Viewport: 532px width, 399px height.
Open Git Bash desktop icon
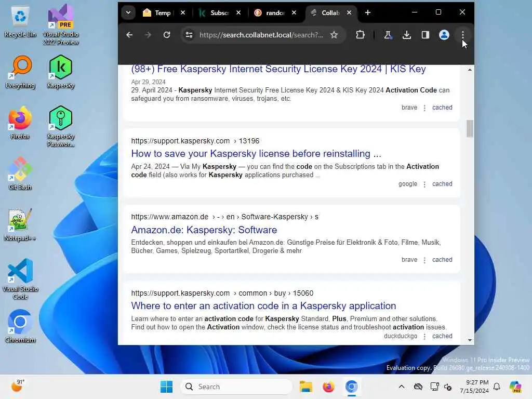coord(20,174)
